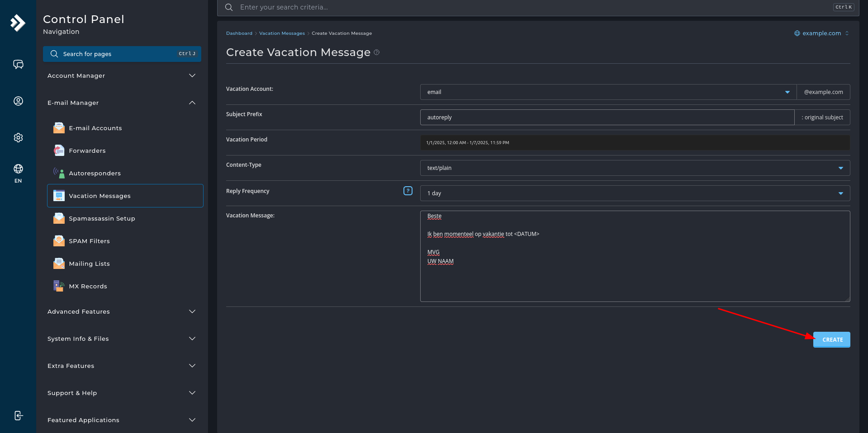This screenshot has width=868, height=433.
Task: Open the Vacation Account dropdown
Action: pyautogui.click(x=788, y=92)
